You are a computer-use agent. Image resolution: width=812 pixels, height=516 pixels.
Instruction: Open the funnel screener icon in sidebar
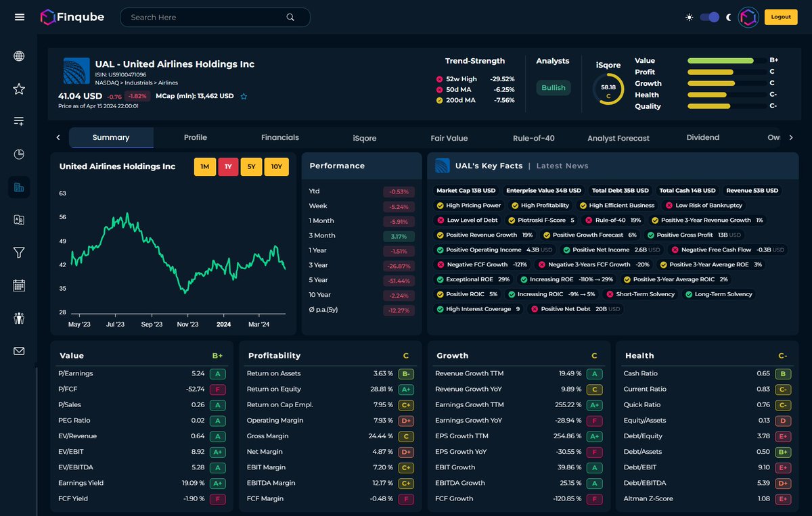pyautogui.click(x=19, y=252)
